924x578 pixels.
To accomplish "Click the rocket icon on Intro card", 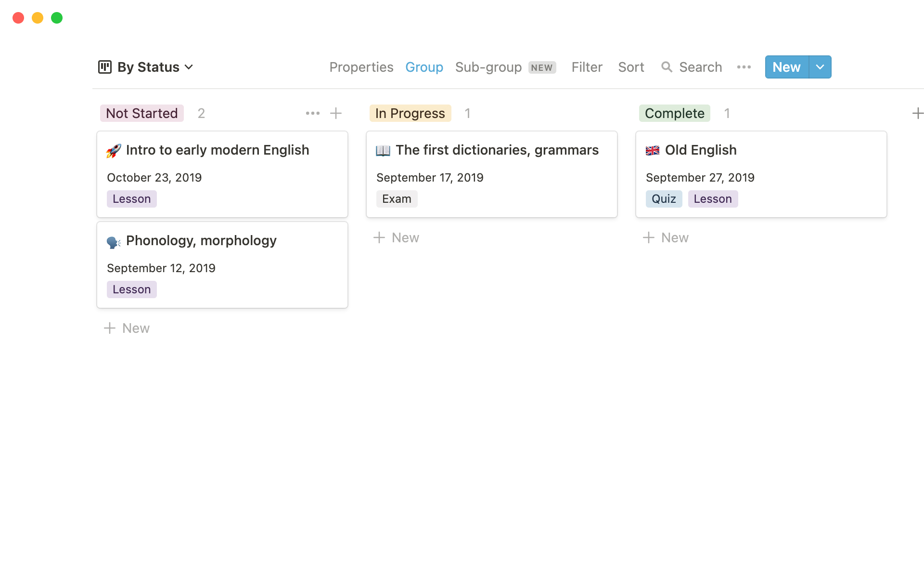I will pos(114,151).
